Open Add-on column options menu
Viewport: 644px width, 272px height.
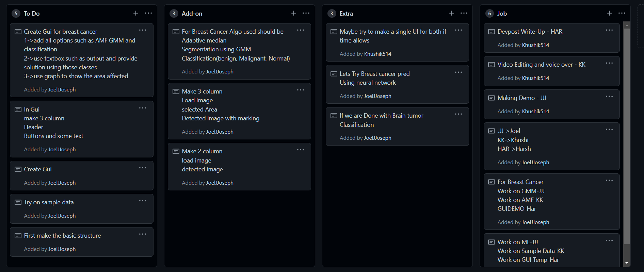coord(306,13)
